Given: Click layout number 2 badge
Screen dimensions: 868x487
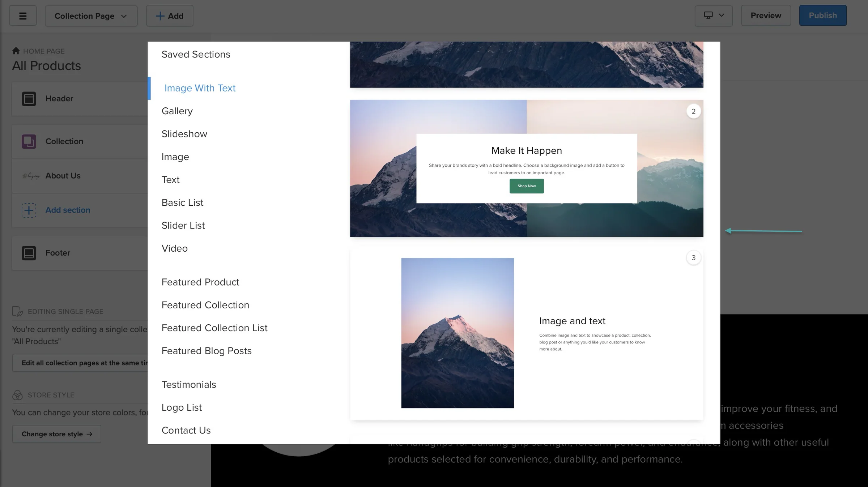Looking at the screenshot, I should pyautogui.click(x=693, y=111).
